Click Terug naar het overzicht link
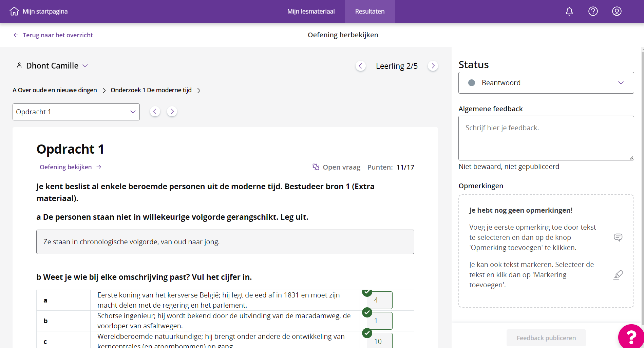 (x=58, y=35)
